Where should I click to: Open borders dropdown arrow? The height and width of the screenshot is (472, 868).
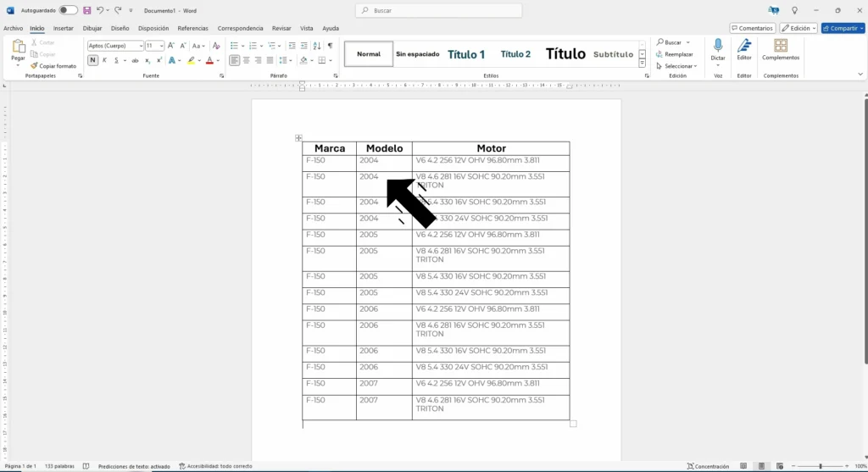[x=331, y=60]
